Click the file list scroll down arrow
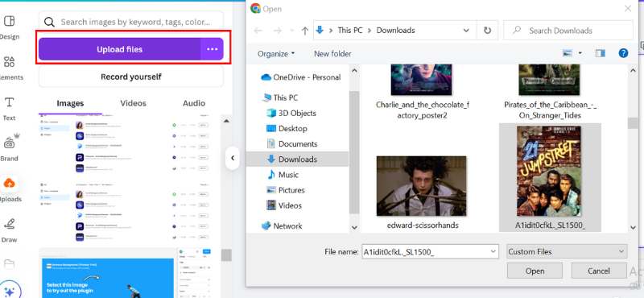The height and width of the screenshot is (298, 644). [x=633, y=227]
